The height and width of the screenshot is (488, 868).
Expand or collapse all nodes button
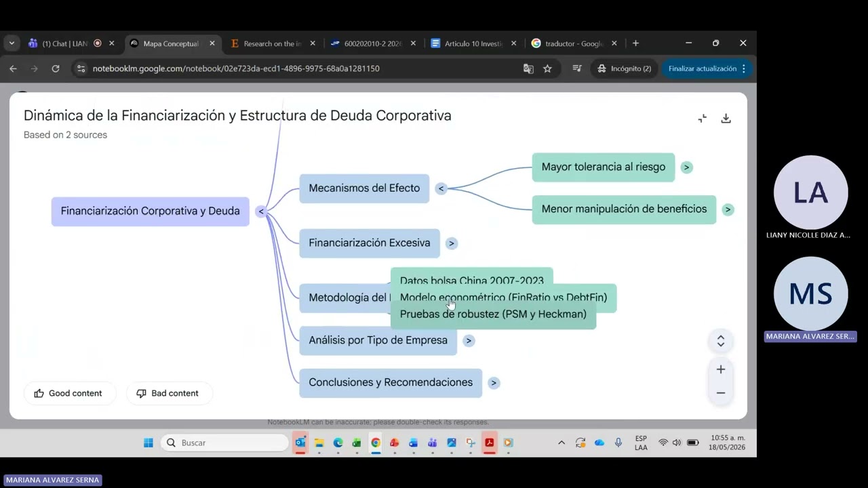[721, 341]
